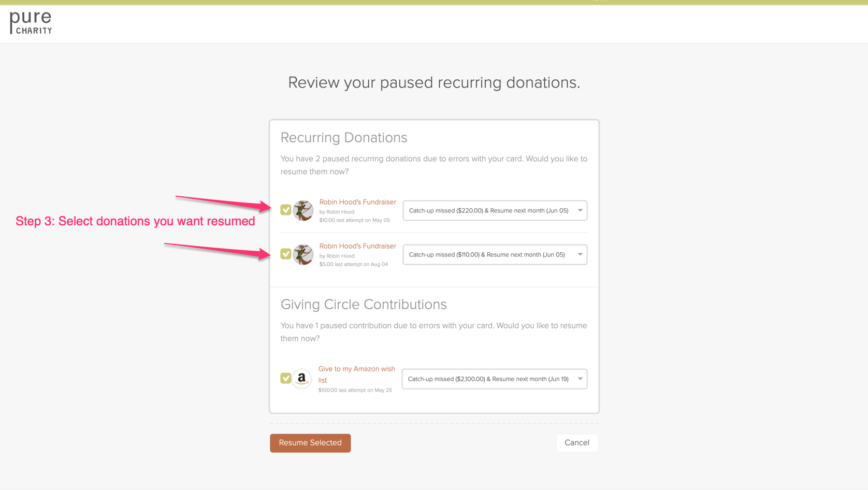Open the Catch-up missed ($110.00) dropdown
868x490 pixels.
(x=495, y=254)
